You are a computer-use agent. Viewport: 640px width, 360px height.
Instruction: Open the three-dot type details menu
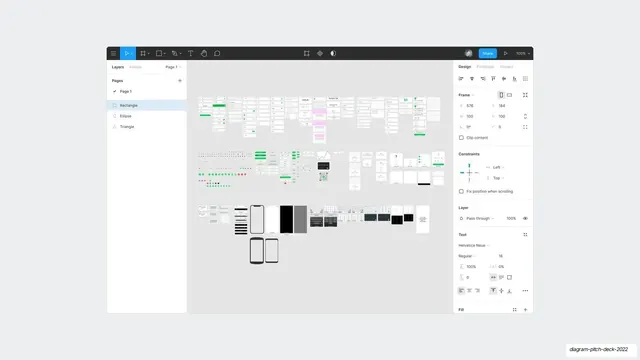click(525, 291)
